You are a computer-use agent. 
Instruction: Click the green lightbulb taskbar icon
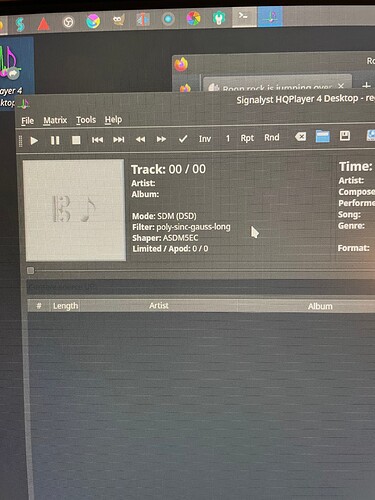coord(219,17)
